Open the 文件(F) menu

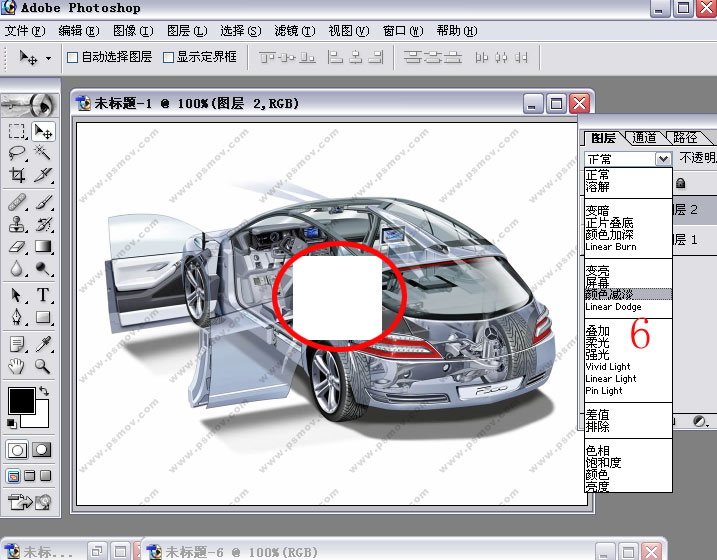[x=25, y=31]
